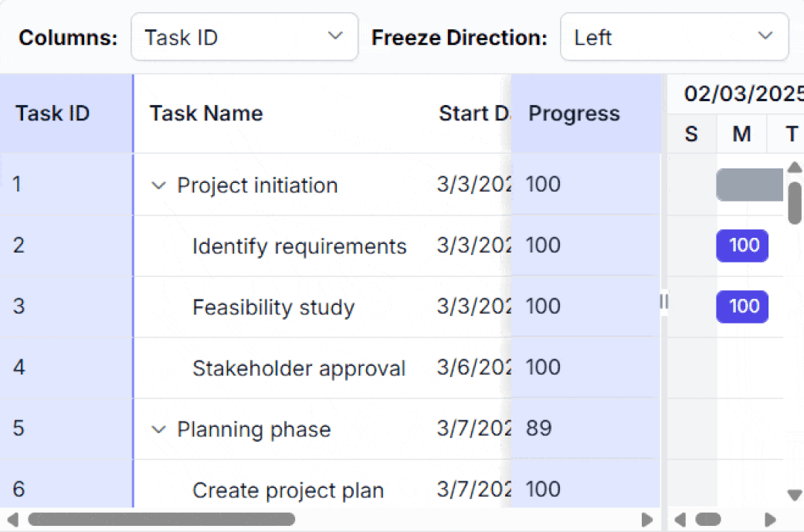Click the Progress column header
Image resolution: width=804 pixels, height=532 pixels.
pos(573,113)
